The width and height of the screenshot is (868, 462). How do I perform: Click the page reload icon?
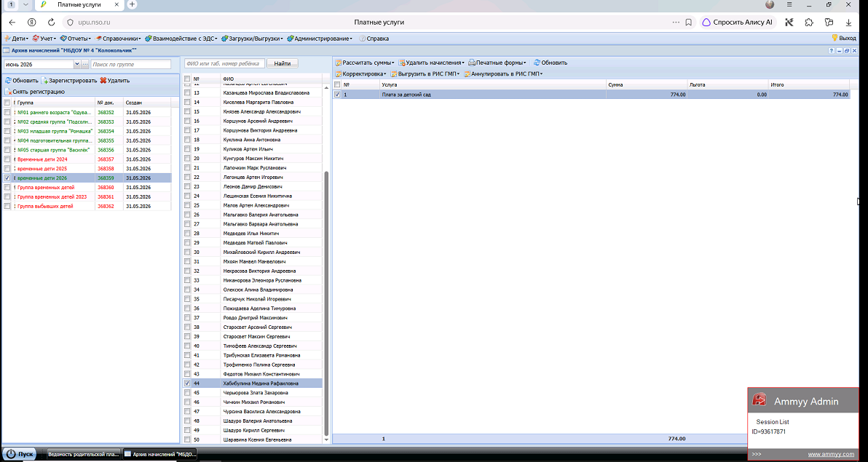click(51, 23)
